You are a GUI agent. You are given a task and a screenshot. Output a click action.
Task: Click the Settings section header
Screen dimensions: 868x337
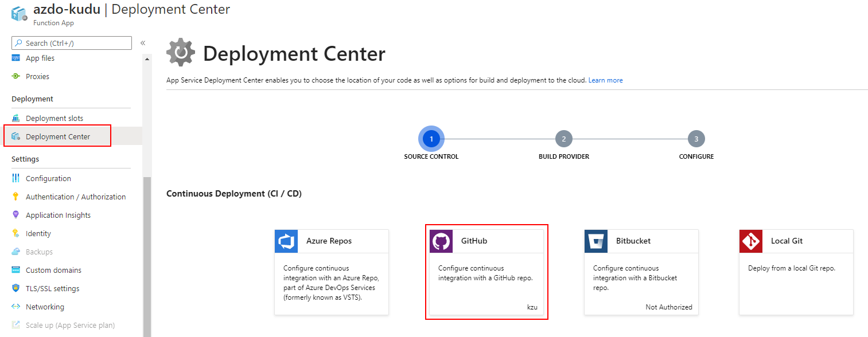25,159
